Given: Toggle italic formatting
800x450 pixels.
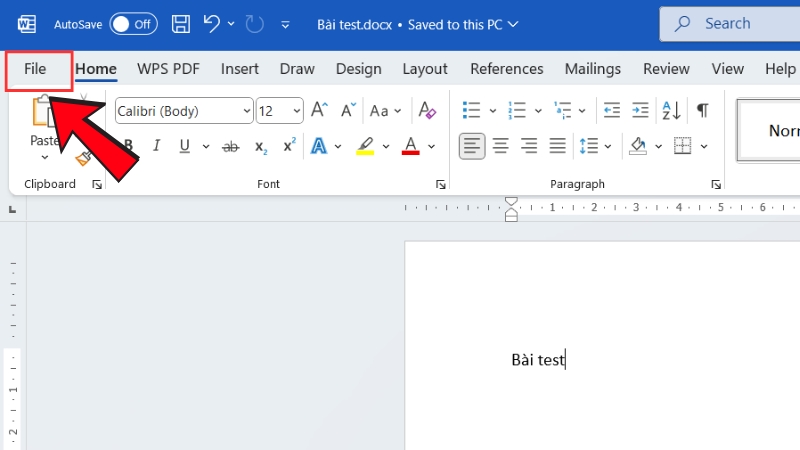Looking at the screenshot, I should point(157,146).
